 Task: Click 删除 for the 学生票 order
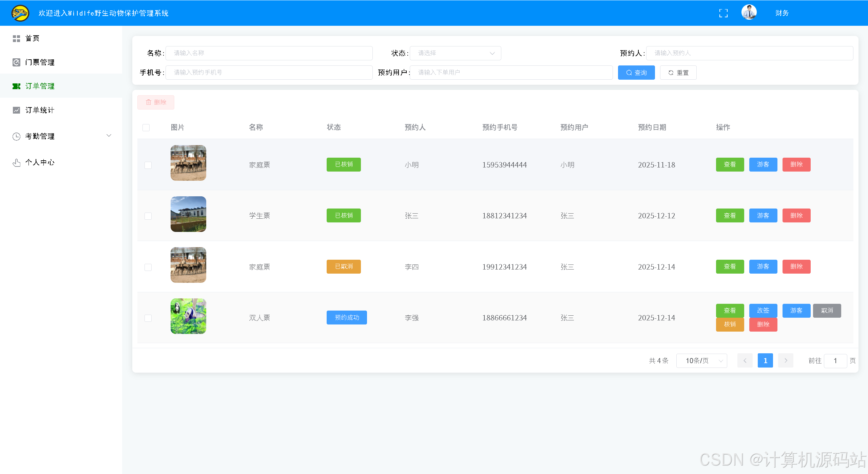point(796,216)
